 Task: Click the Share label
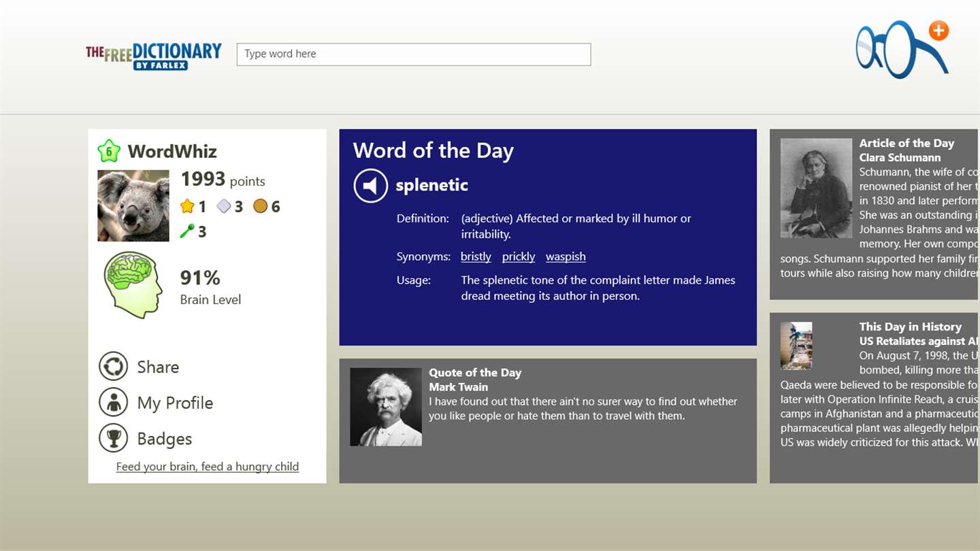tap(158, 367)
